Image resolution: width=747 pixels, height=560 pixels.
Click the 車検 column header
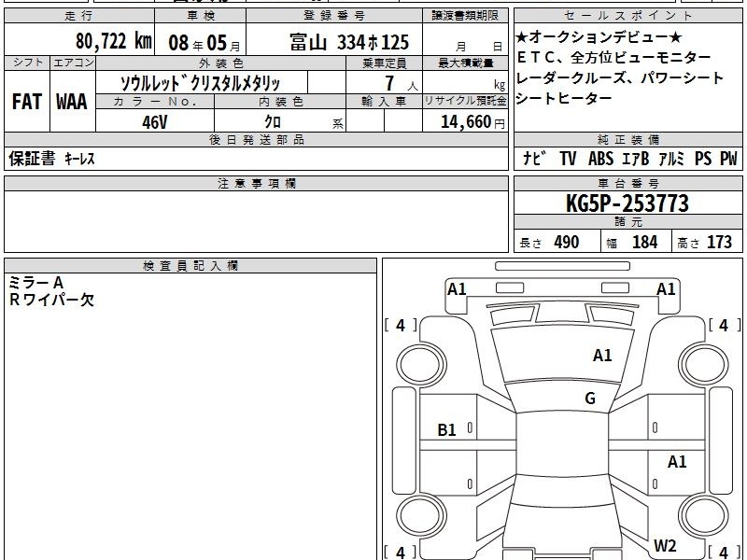pyautogui.click(x=201, y=16)
